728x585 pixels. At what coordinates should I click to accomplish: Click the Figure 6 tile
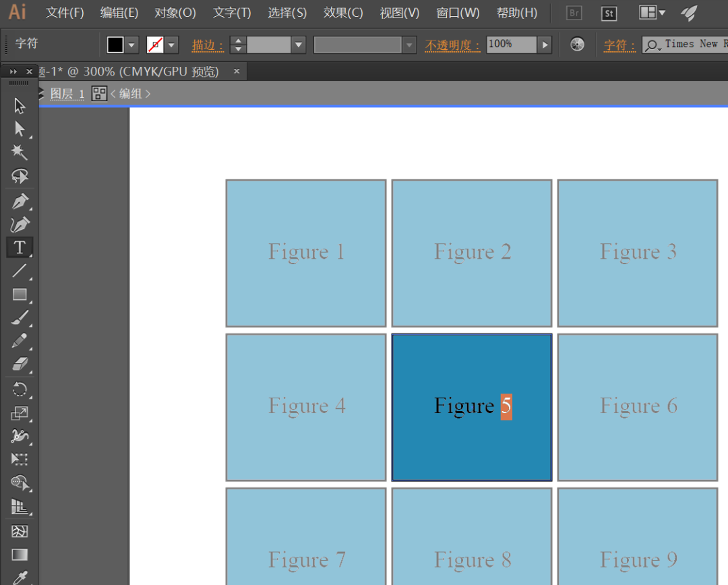click(x=638, y=407)
